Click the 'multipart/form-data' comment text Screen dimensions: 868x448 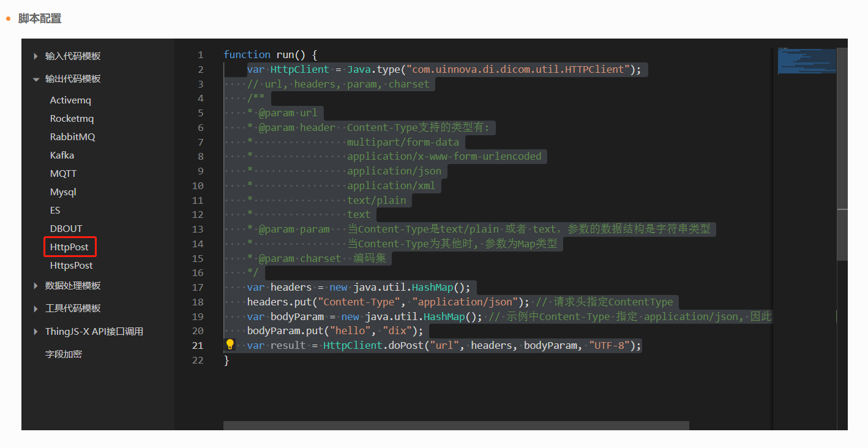(403, 142)
